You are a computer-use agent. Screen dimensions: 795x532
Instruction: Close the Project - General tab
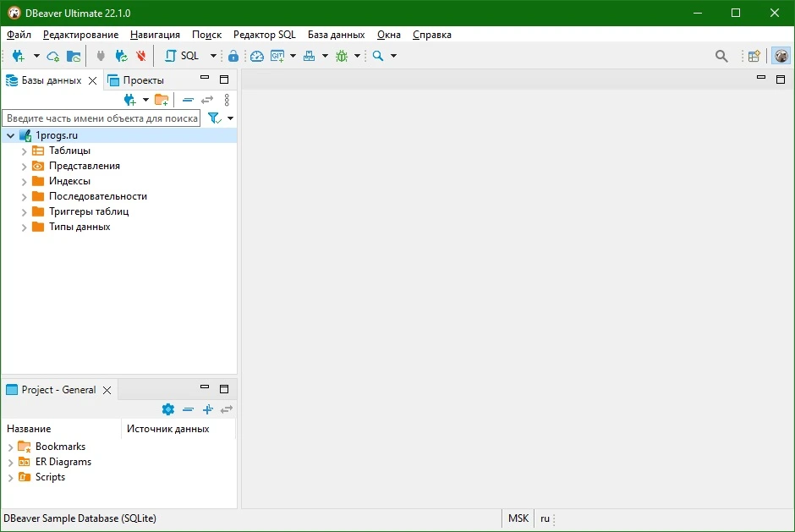pos(107,390)
